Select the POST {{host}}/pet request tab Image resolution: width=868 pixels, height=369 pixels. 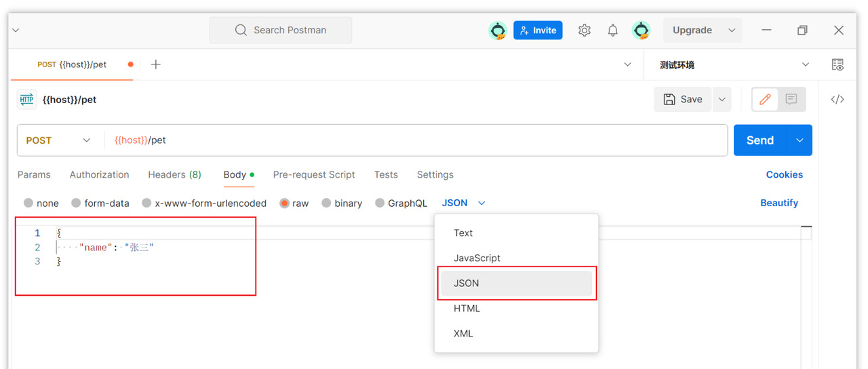click(72, 65)
